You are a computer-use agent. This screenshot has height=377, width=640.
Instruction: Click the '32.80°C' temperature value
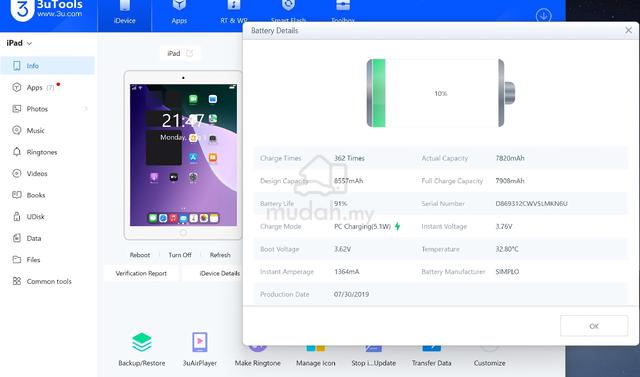[x=507, y=249]
